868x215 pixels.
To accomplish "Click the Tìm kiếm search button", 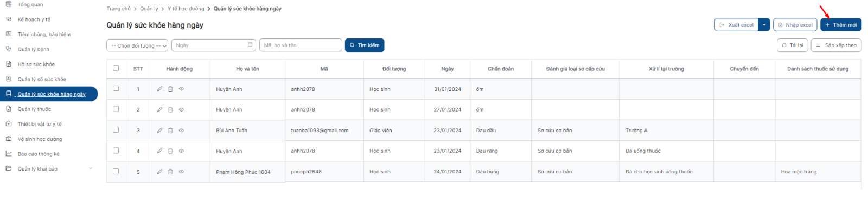I will 365,45.
